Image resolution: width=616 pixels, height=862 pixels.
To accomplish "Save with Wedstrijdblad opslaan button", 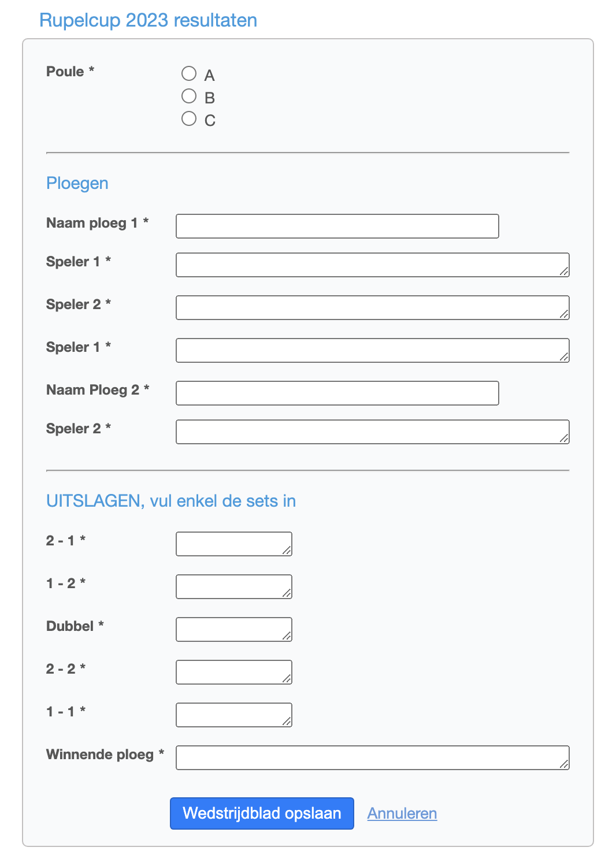I will pyautogui.click(x=262, y=813).
